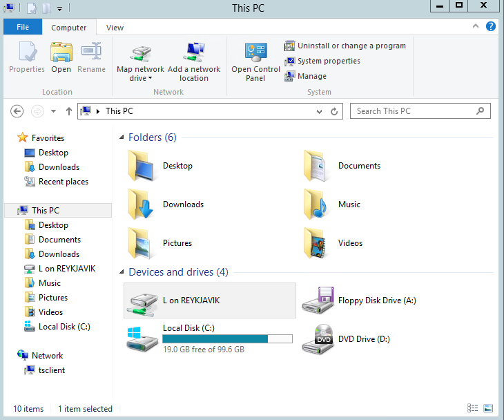
Task: Click the Manage ribbon command
Action: click(x=305, y=76)
